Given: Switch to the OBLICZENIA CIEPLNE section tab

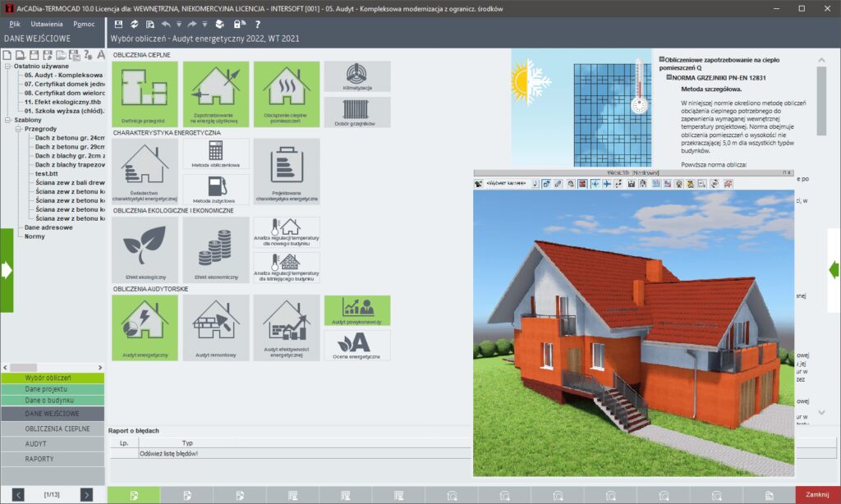Looking at the screenshot, I should coord(53,428).
